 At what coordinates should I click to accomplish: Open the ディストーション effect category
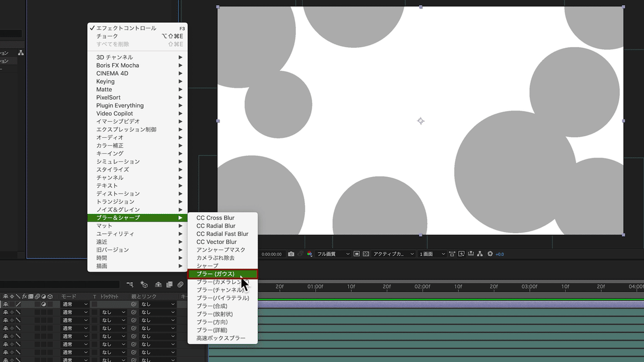[137, 194]
